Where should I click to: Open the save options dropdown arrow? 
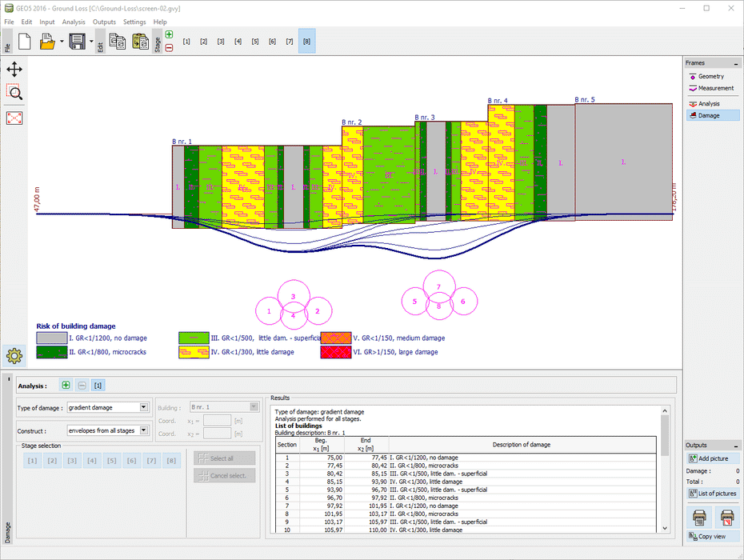pyautogui.click(x=91, y=42)
